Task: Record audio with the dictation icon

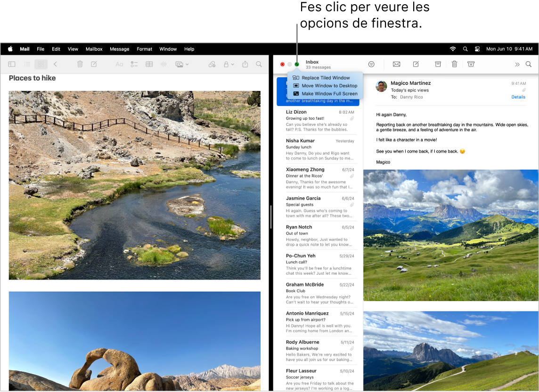Action: click(163, 64)
